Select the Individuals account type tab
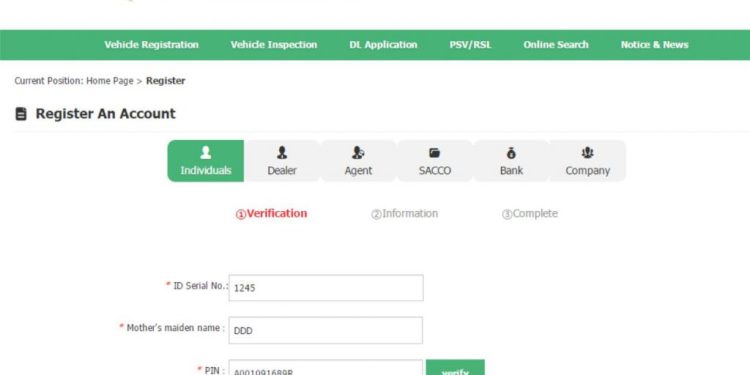Viewport: 750px width, 375px height. [206, 161]
